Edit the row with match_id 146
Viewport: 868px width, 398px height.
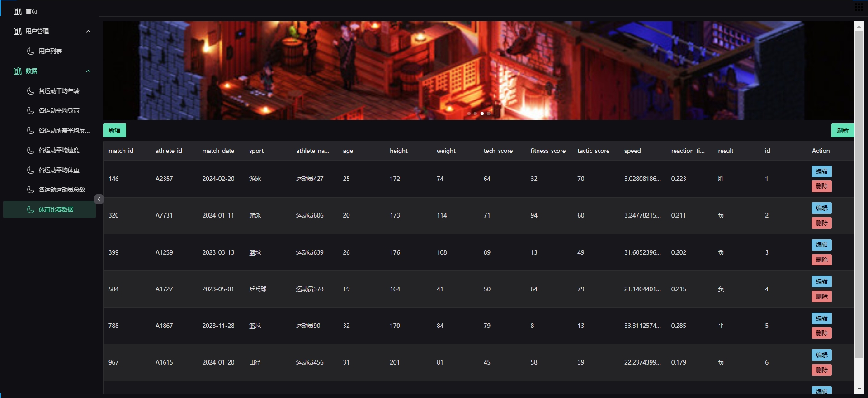(x=822, y=171)
